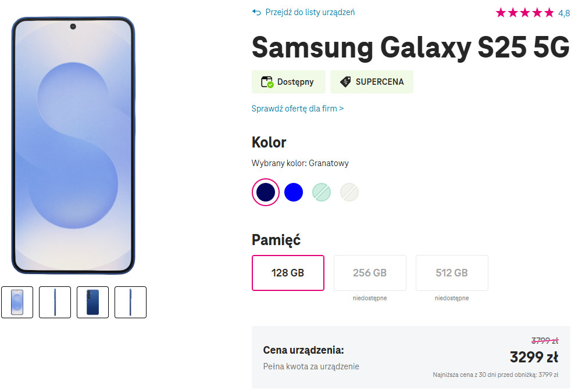Select the 256 GB memory option
The image size is (582, 392).
click(370, 273)
